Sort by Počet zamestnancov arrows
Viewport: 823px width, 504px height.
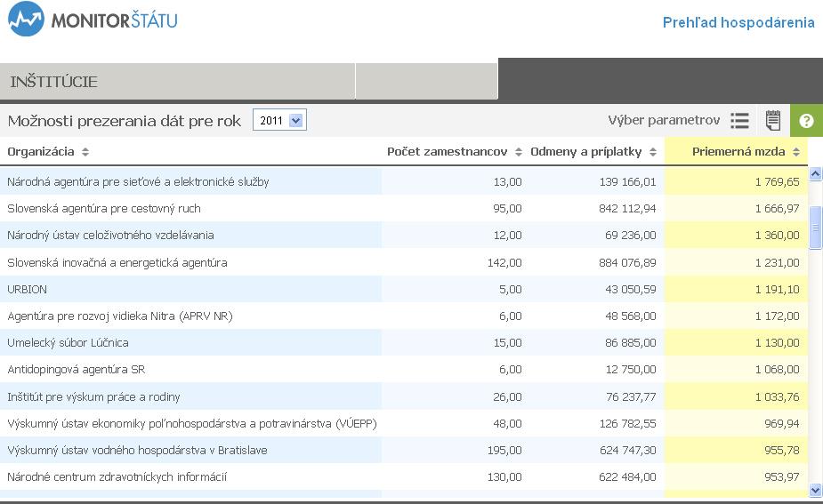click(x=519, y=152)
